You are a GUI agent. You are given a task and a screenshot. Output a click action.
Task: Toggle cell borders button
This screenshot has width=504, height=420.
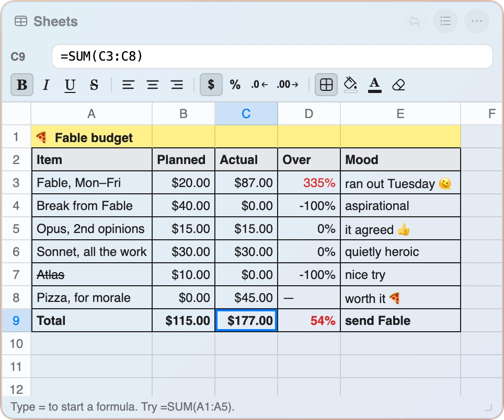point(326,85)
